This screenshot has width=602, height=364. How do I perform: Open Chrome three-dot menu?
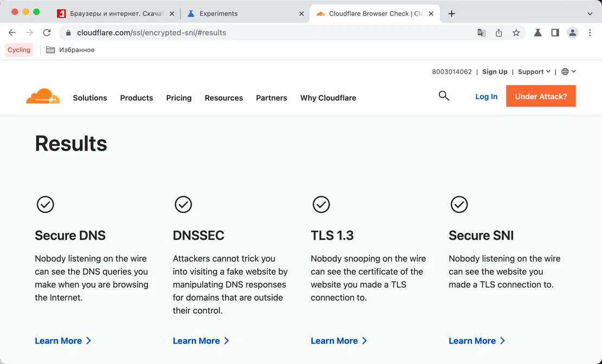(x=590, y=32)
